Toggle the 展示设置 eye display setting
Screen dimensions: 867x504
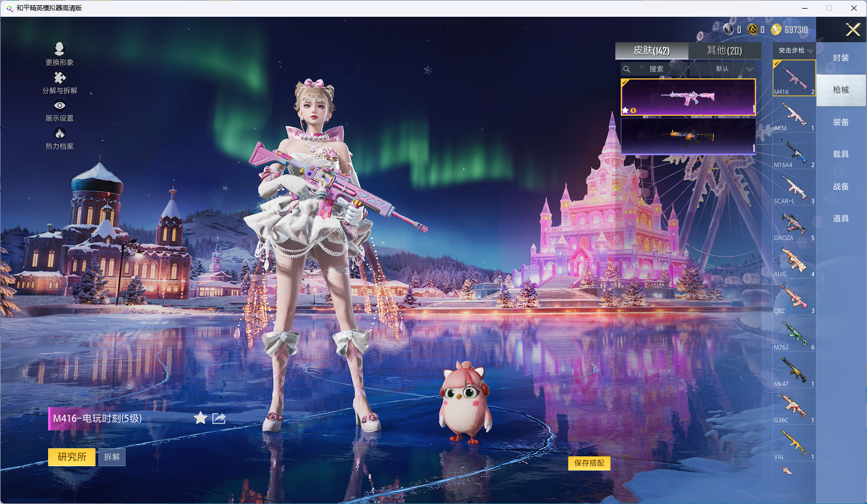click(x=60, y=106)
